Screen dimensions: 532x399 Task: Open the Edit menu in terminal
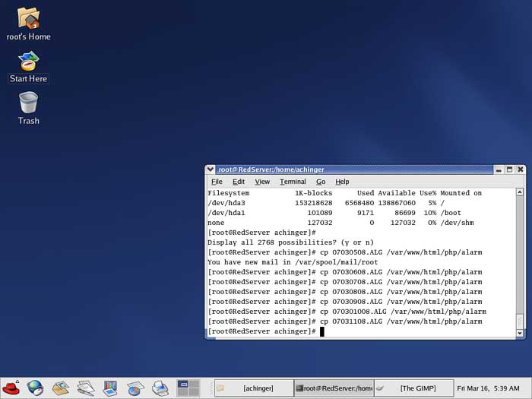[239, 182]
